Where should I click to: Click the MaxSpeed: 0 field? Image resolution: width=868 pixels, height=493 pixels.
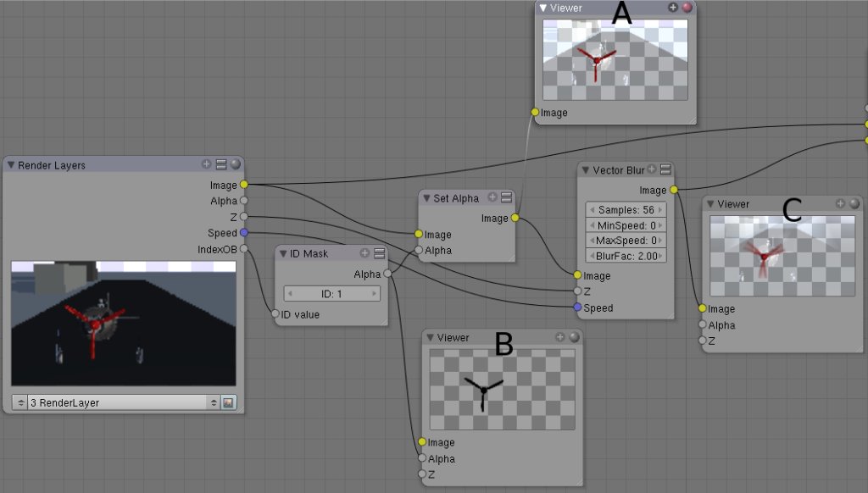point(626,241)
